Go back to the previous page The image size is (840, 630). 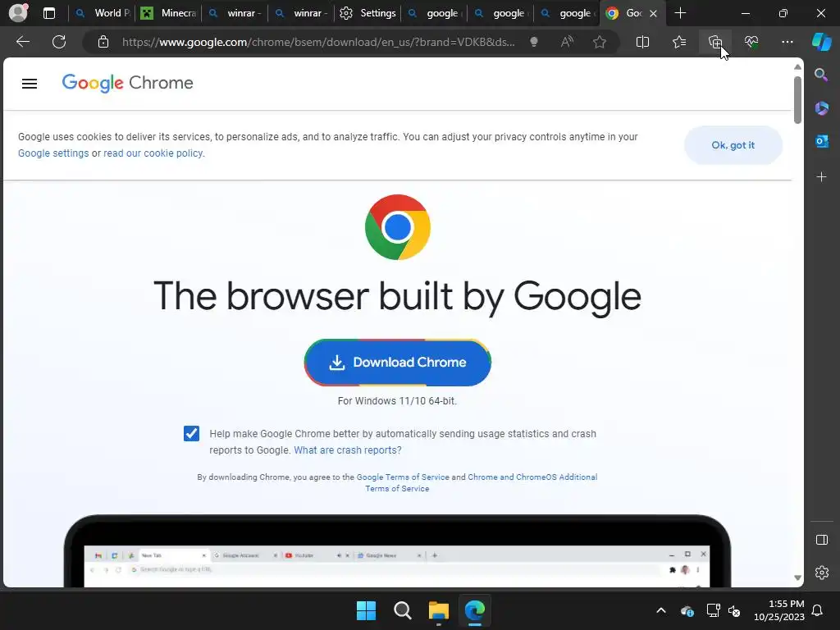23,42
